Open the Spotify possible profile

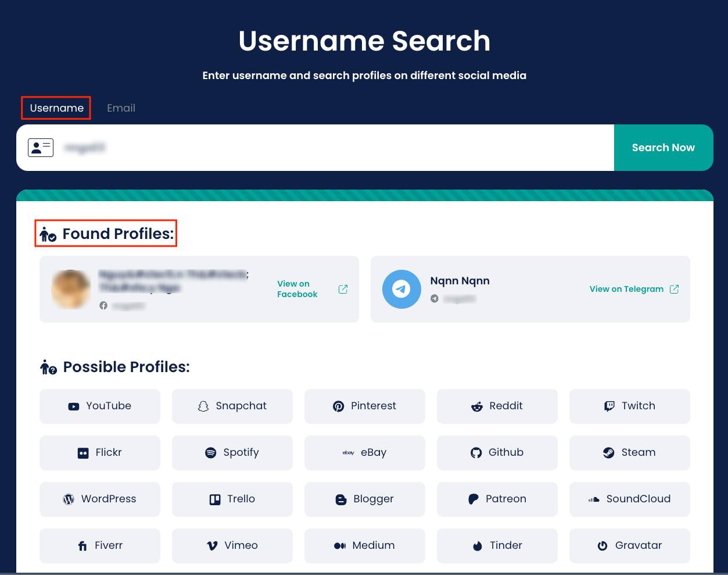click(232, 453)
